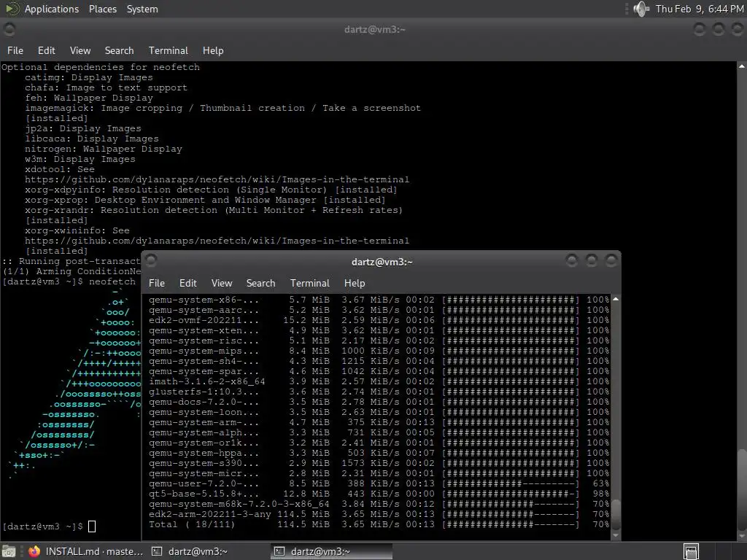747x560 pixels.
Task: Click scroll-up arrow of front terminal scrollbar
Action: 616,299
